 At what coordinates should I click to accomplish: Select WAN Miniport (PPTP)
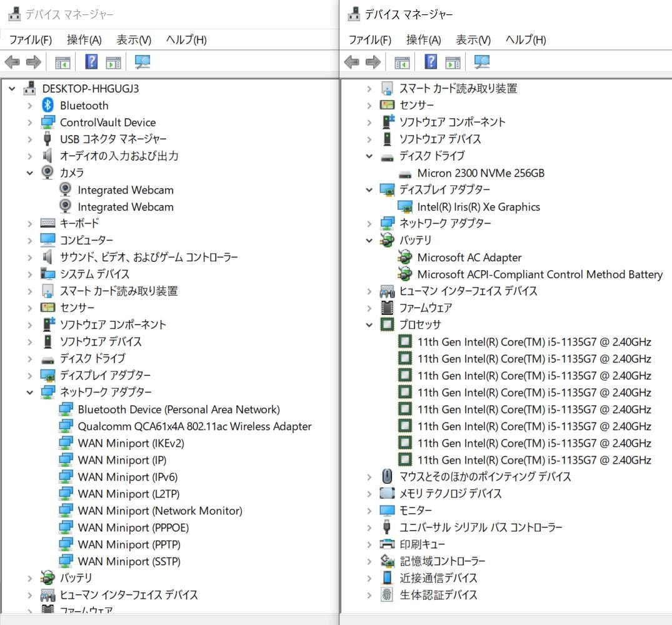129,544
